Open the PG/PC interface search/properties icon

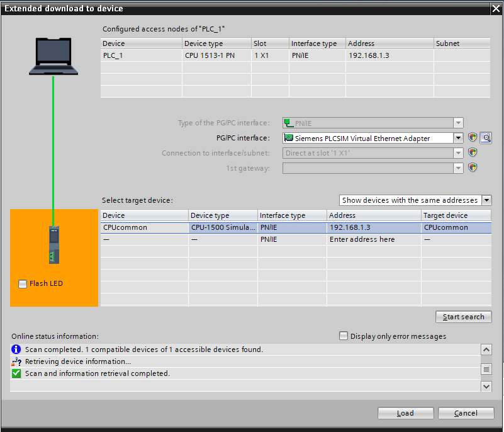[486, 138]
